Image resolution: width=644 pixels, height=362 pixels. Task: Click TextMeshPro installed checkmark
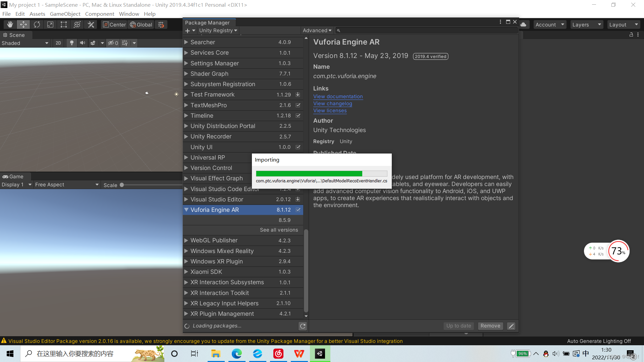[x=298, y=105]
